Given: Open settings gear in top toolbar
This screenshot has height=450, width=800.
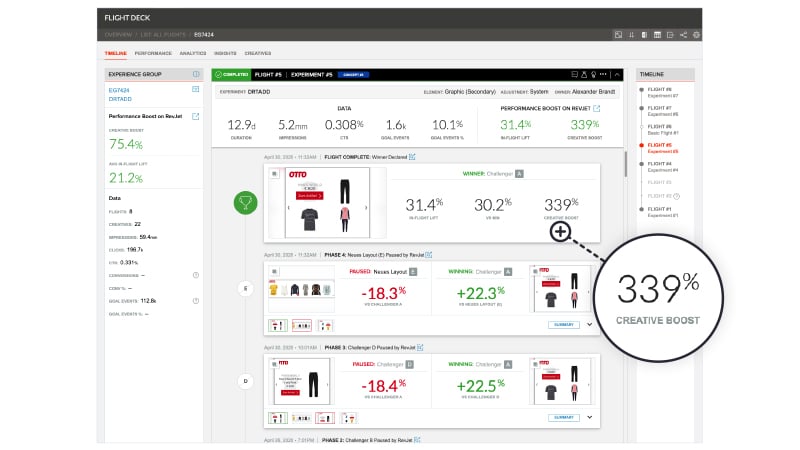Looking at the screenshot, I should pyautogui.click(x=696, y=35).
